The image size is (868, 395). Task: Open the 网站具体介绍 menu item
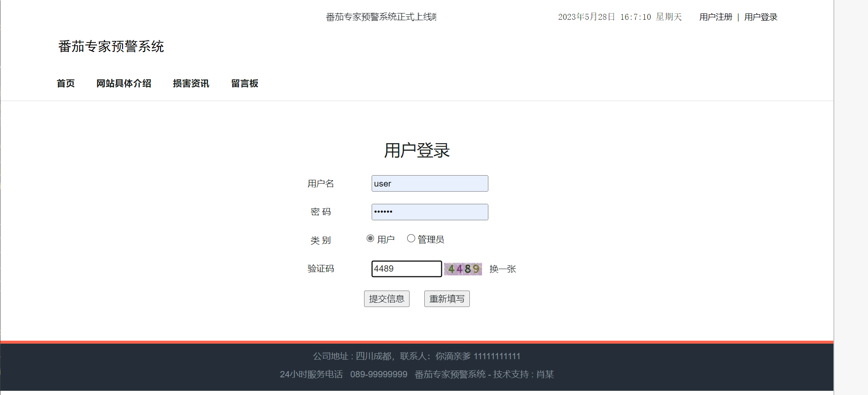coord(124,83)
